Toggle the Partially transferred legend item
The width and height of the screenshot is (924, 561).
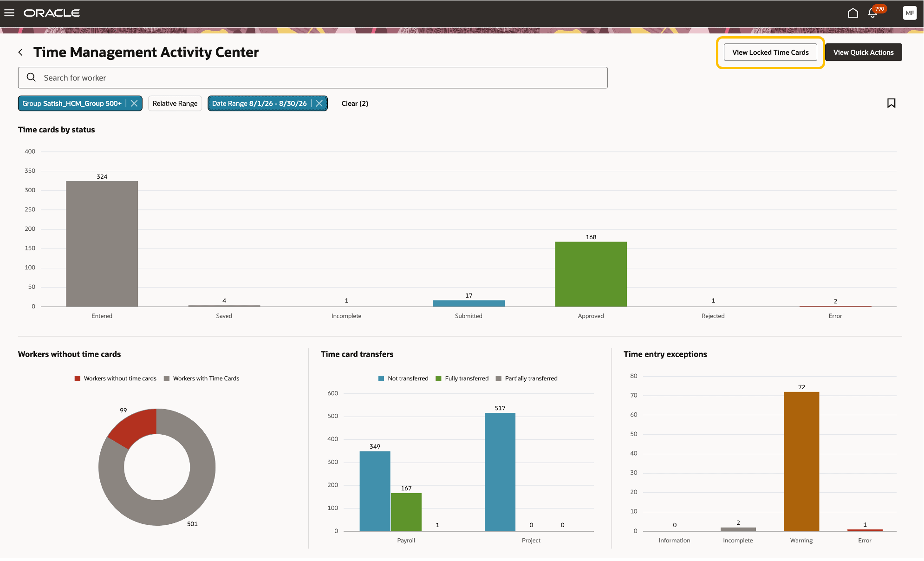coord(527,378)
